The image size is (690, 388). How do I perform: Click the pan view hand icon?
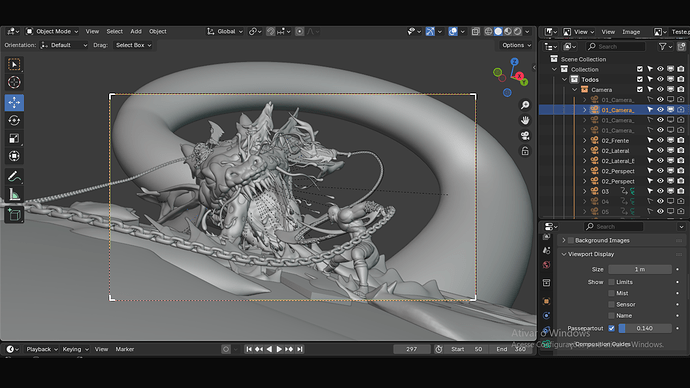[525, 121]
